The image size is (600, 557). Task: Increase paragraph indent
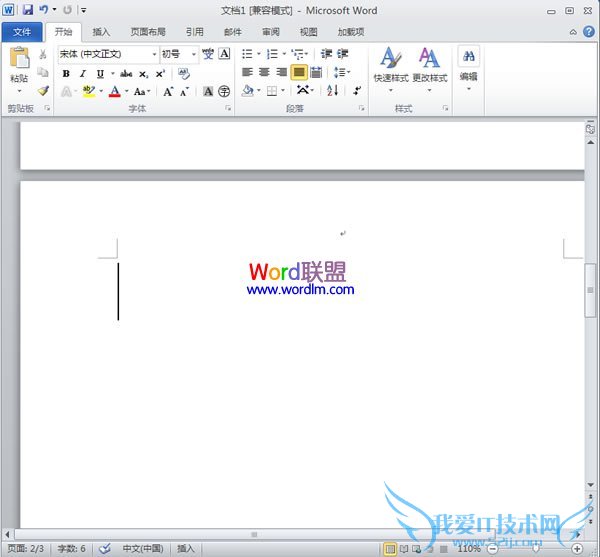tap(342, 54)
